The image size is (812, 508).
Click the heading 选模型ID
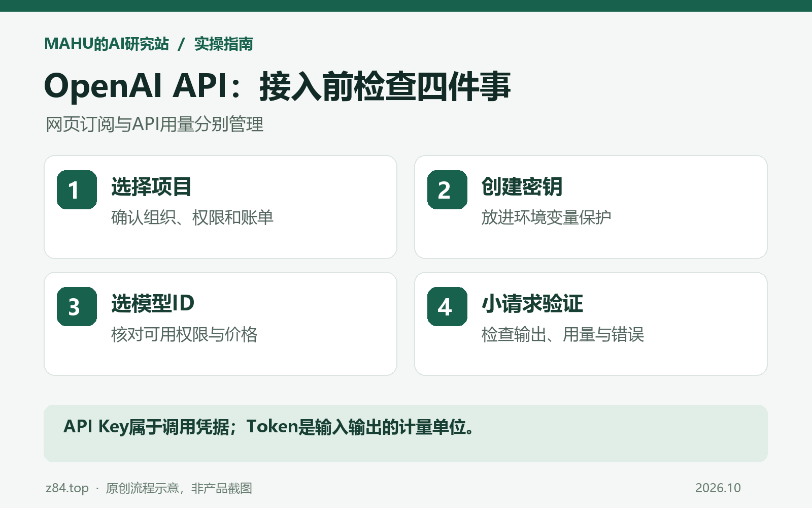[x=153, y=304]
